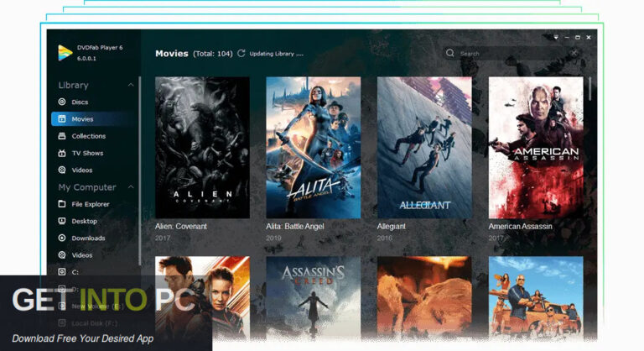Viewport: 644px width, 351px height.
Task: Collapse the Library section chevron
Action: click(131, 85)
